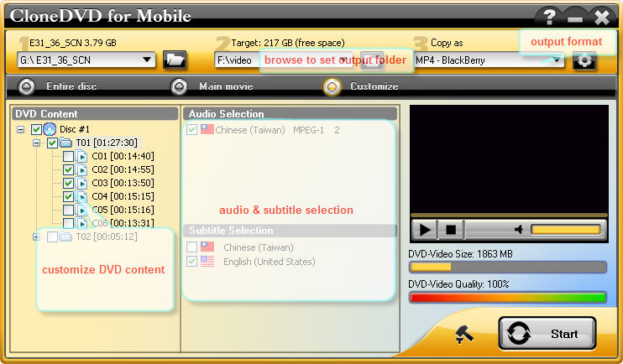Viewport: 623px width, 364px height.
Task: Click the DVD Content header
Action: [x=95, y=114]
